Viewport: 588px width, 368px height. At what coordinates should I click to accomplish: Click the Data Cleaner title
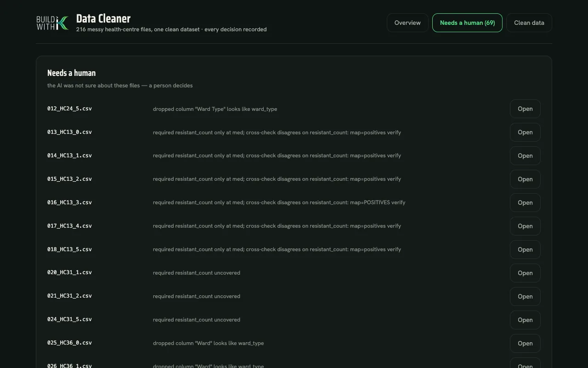103,19
